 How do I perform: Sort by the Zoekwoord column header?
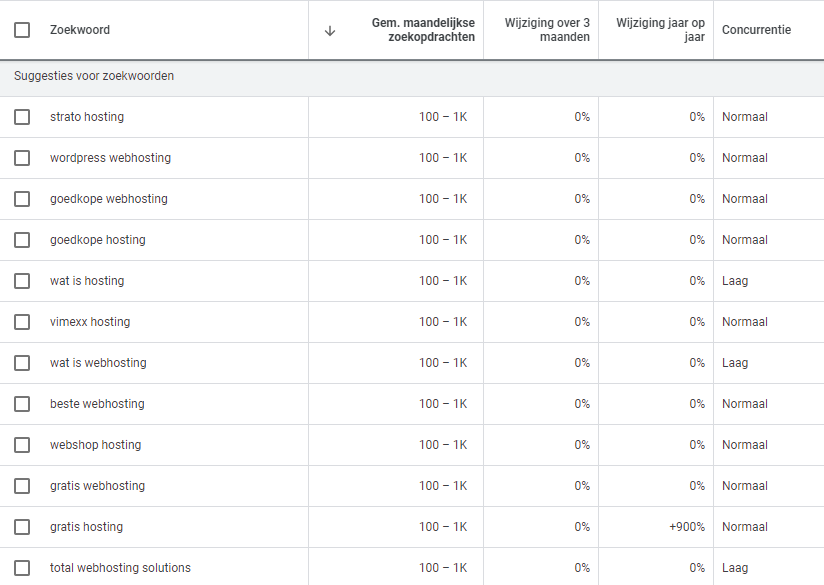[80, 30]
